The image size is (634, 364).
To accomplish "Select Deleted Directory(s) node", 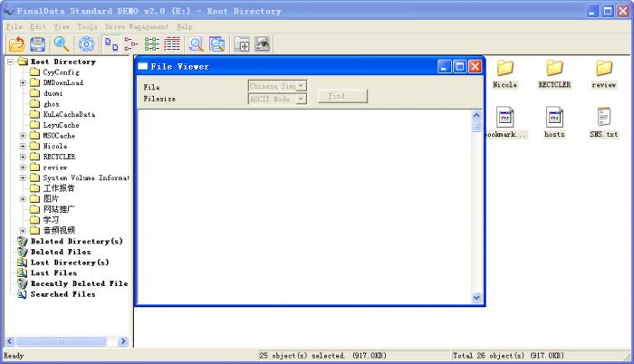I will (x=76, y=241).
